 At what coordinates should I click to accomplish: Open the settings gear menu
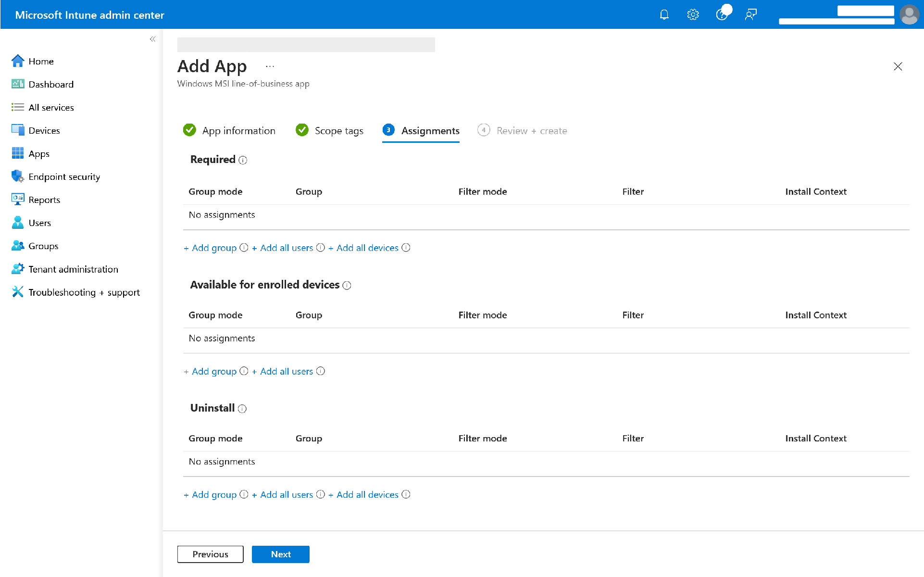pos(693,14)
